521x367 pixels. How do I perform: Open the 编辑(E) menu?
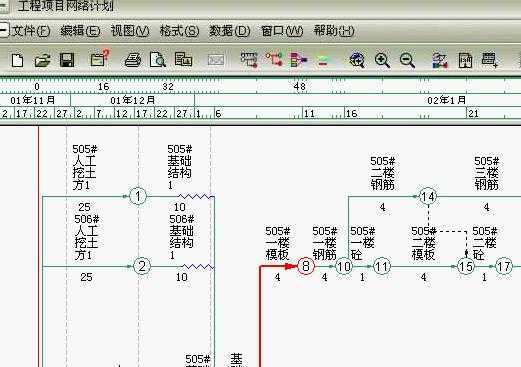pyautogui.click(x=80, y=31)
